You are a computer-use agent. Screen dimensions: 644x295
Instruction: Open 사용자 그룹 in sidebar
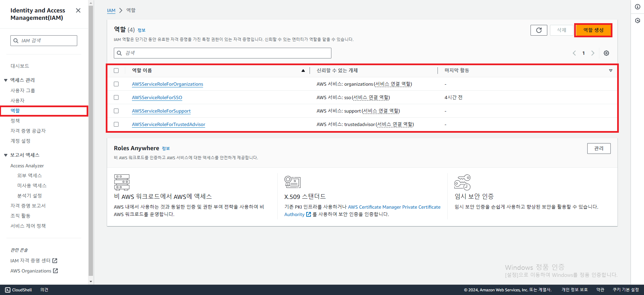tap(22, 90)
